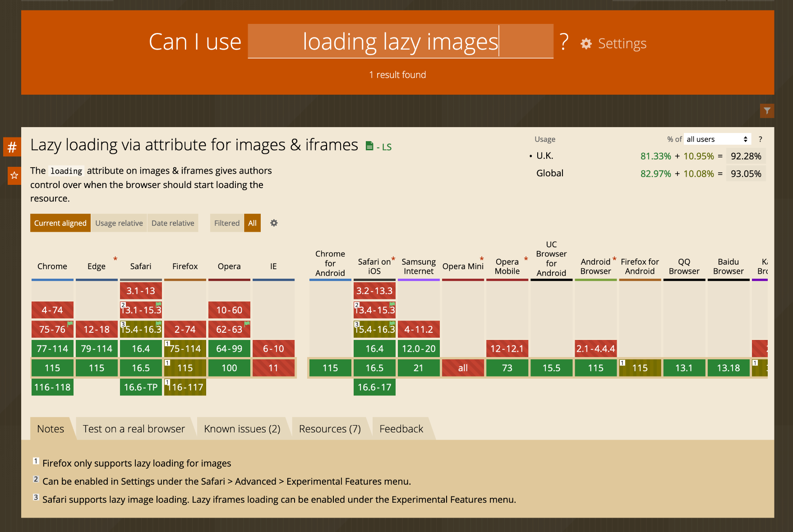Viewport: 793px width, 532px height.
Task: Open the Notes tab
Action: pos(51,429)
